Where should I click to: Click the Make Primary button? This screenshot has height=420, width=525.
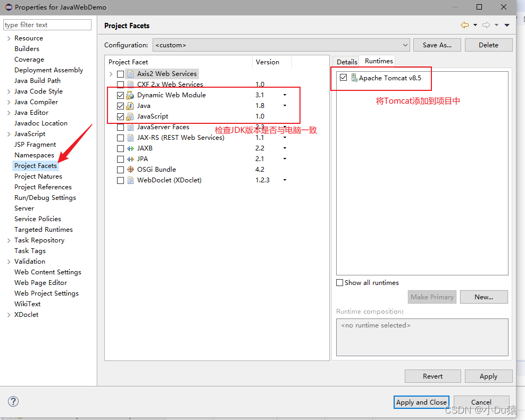pos(432,297)
